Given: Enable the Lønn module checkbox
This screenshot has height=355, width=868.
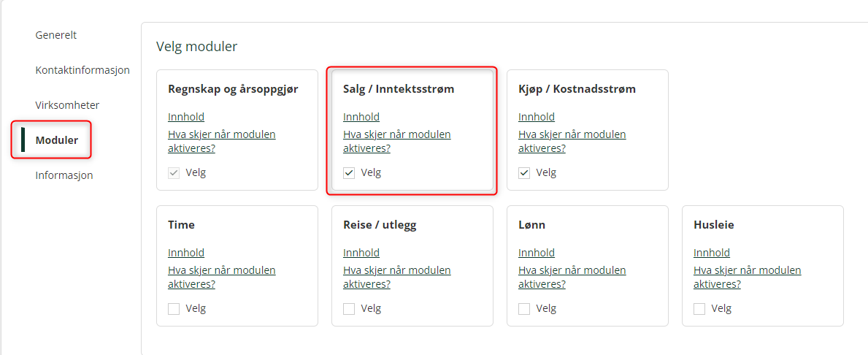Looking at the screenshot, I should coord(523,309).
